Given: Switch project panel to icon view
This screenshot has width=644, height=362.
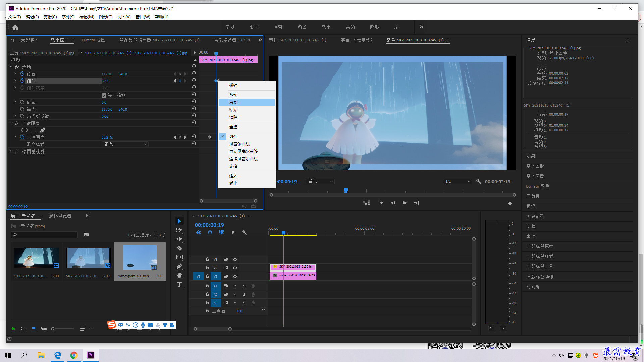Looking at the screenshot, I should pos(34,329).
